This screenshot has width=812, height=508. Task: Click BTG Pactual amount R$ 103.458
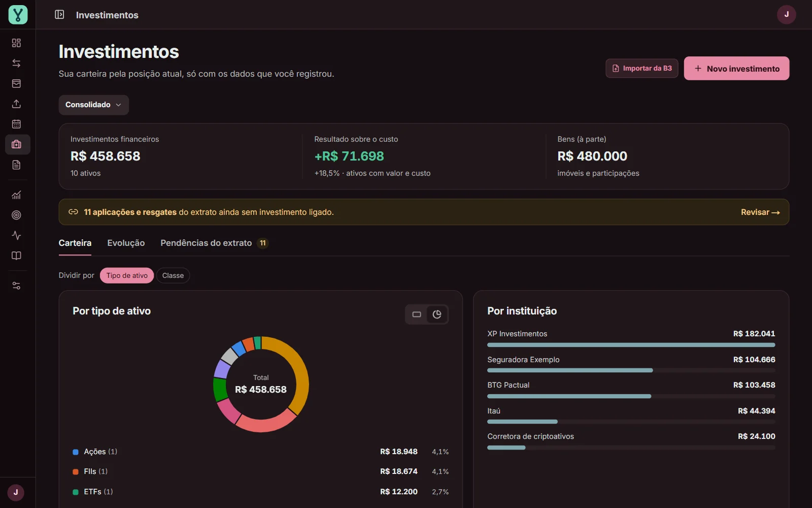tap(754, 385)
